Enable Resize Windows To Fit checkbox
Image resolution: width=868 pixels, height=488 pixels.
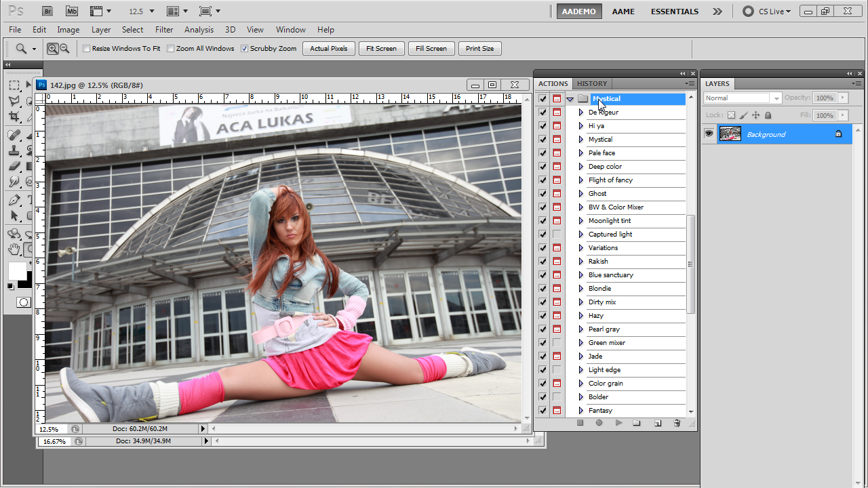click(x=87, y=49)
